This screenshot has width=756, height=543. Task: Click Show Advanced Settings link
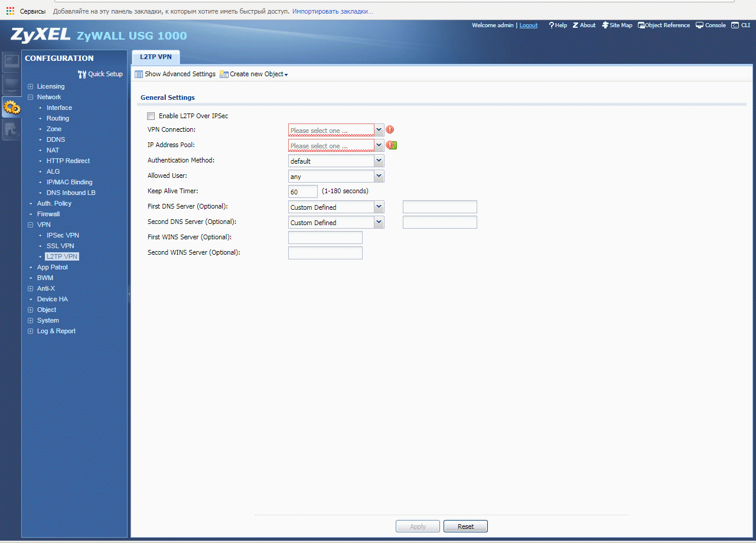click(180, 74)
